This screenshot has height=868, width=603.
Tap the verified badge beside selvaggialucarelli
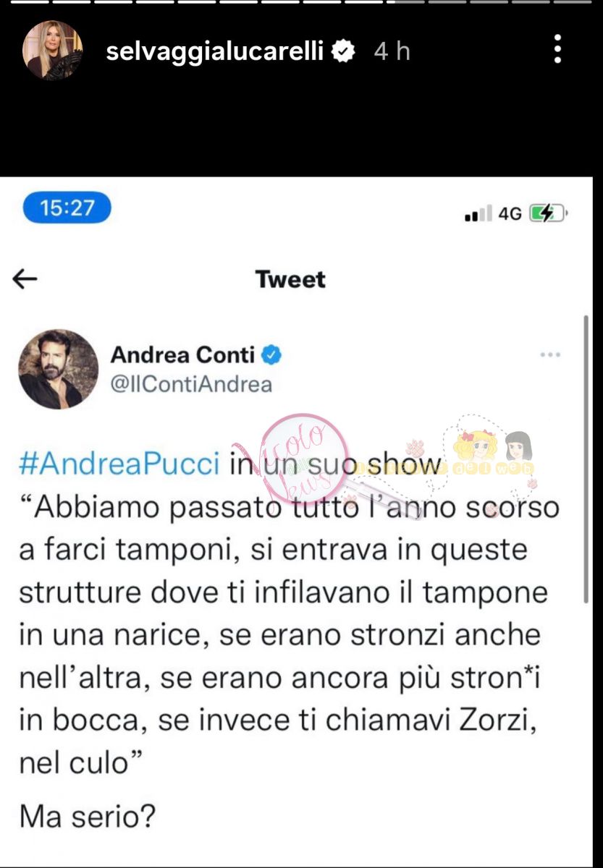point(343,51)
